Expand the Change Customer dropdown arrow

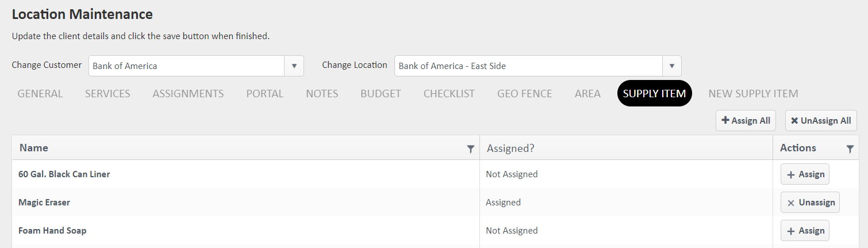(x=294, y=66)
